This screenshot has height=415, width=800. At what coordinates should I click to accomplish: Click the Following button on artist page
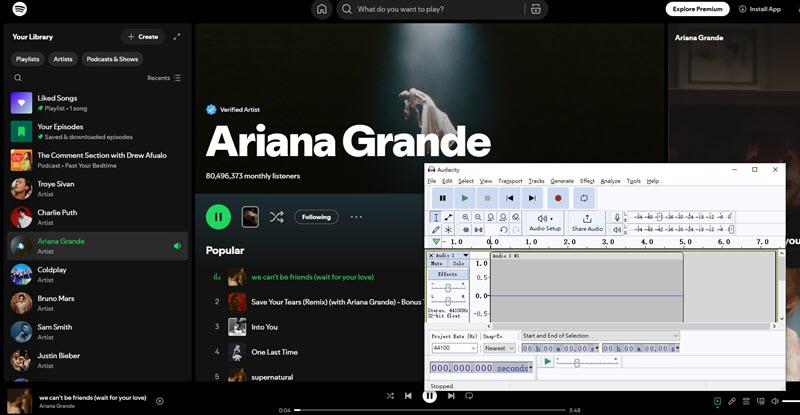pyautogui.click(x=316, y=217)
